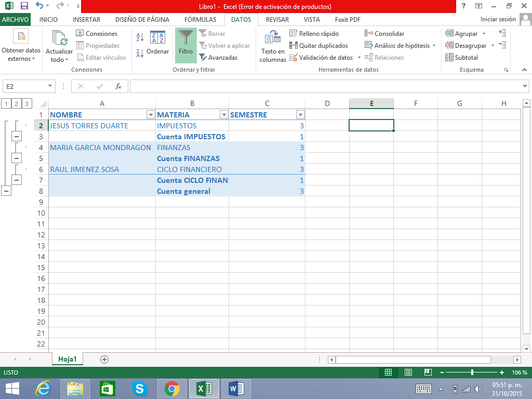
Task: Switch to the INSERTAR ribbon tab
Action: [x=86, y=20]
